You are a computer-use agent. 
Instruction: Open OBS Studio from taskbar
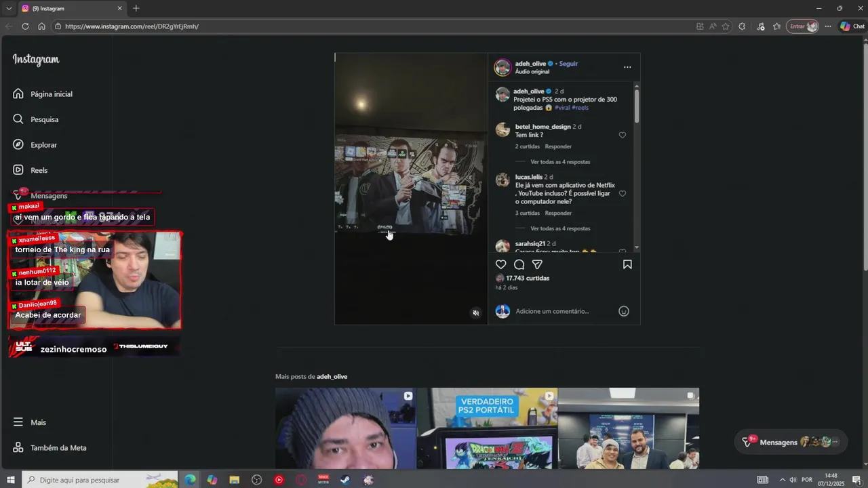[x=256, y=480]
